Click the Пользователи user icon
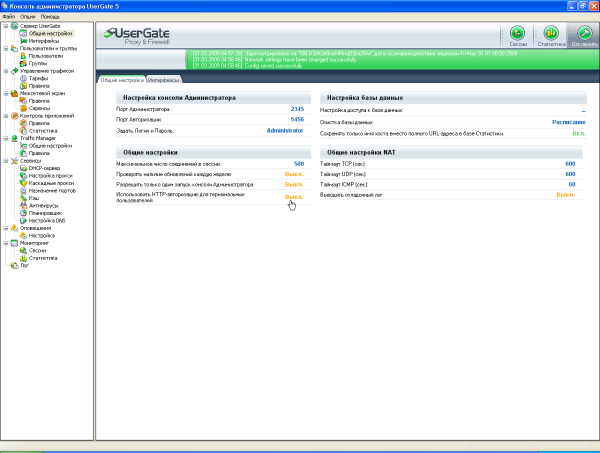 point(23,56)
